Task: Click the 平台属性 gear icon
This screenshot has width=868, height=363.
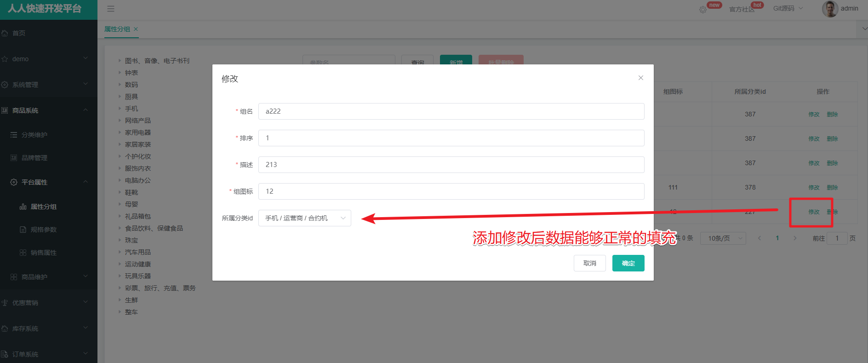Action: coord(14,182)
